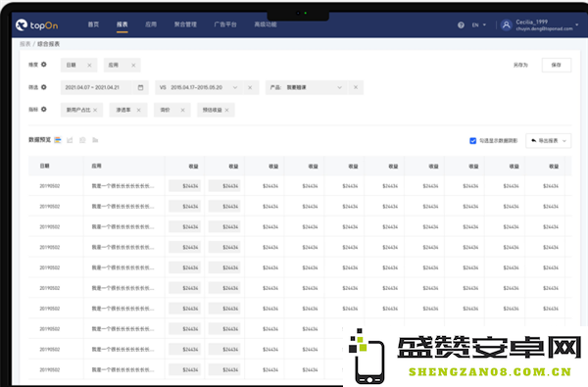
Task: Remove the 日期 dimension tag
Action: tap(89, 66)
